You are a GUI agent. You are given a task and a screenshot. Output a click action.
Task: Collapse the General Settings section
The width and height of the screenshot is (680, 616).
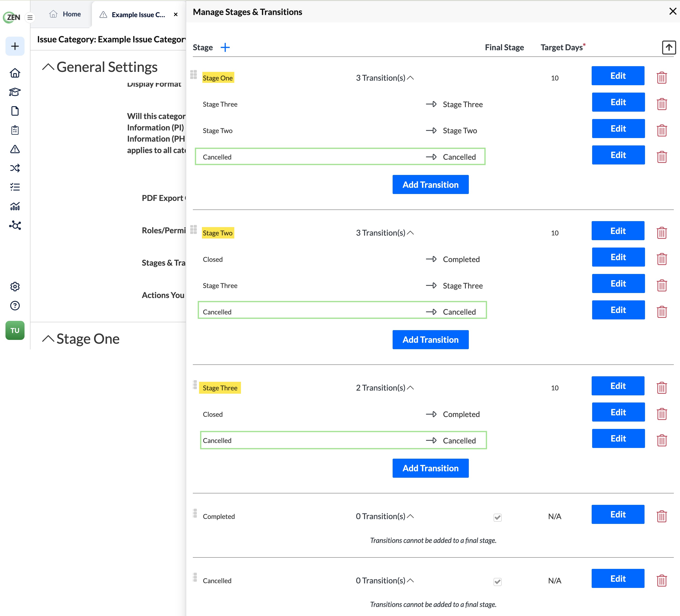pos(48,67)
